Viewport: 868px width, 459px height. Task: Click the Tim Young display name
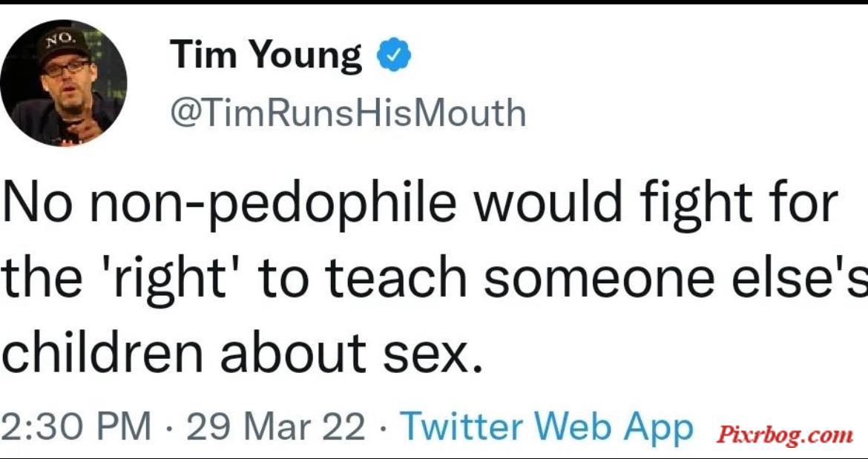266,56
